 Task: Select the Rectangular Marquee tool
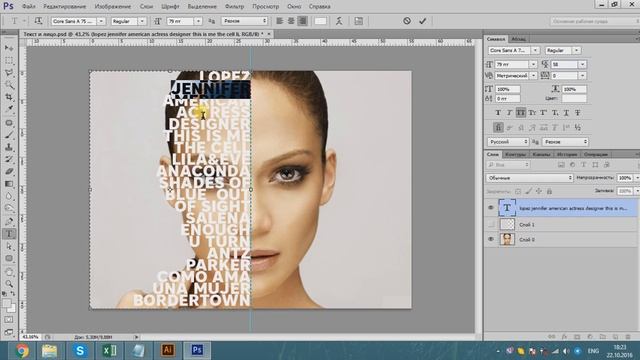pos(9,60)
